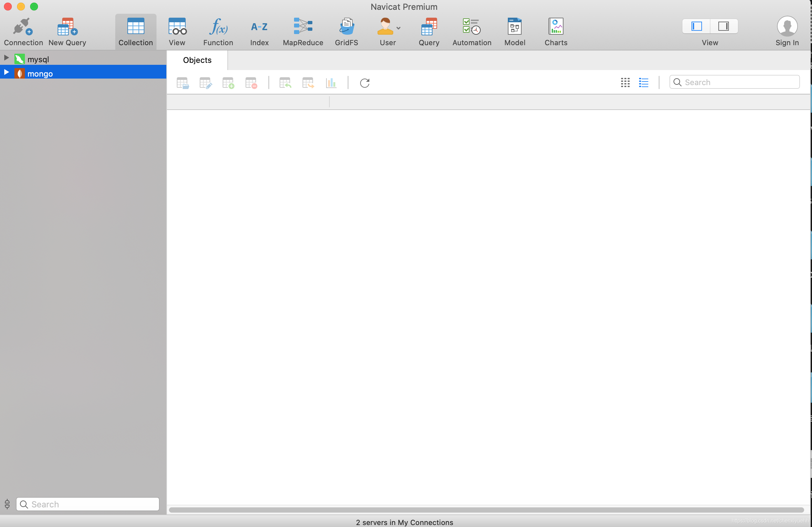Toggle the left navigation pane
The height and width of the screenshot is (527, 812).
[x=696, y=26]
